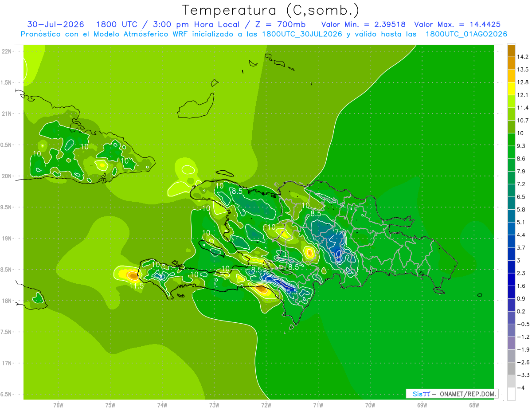
Task: Pick the dark orange swatch above 14.2
Action: (511, 51)
